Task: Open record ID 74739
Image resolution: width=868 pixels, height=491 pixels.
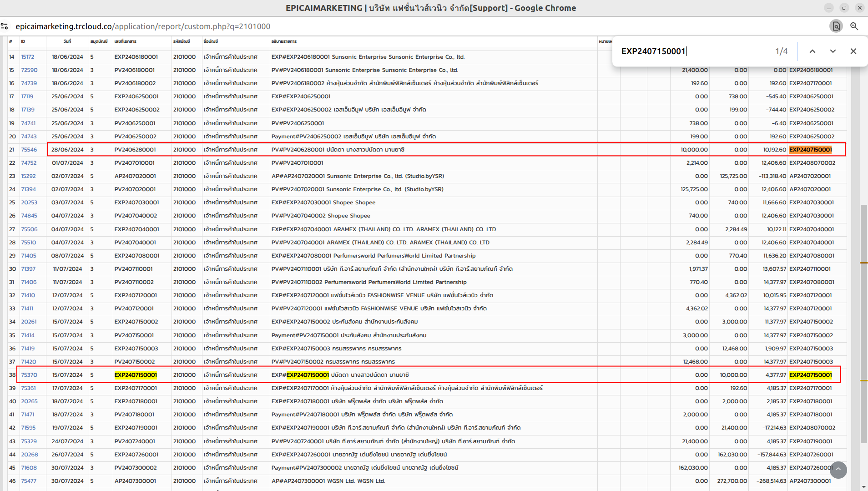Action: [x=29, y=83]
